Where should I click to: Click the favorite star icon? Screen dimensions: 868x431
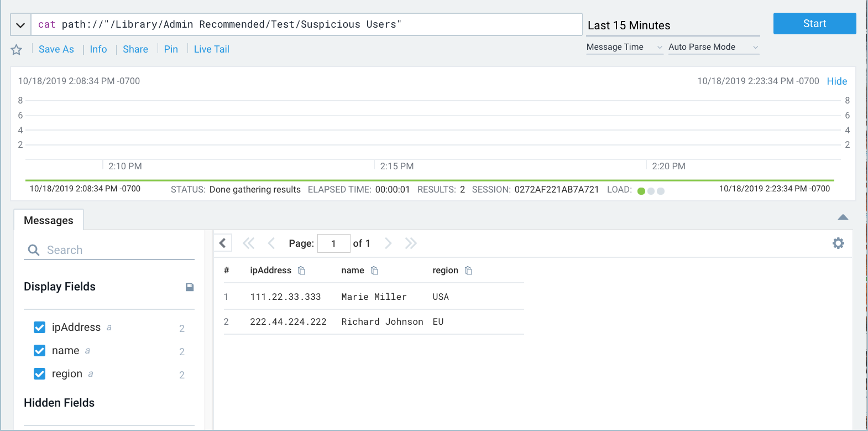point(17,50)
